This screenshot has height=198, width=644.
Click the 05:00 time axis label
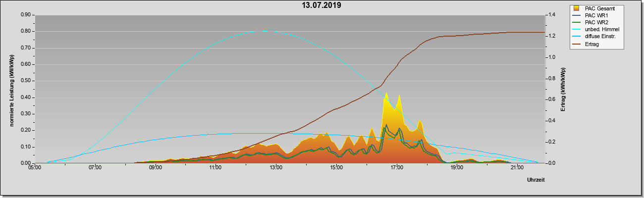pyautogui.click(x=35, y=168)
